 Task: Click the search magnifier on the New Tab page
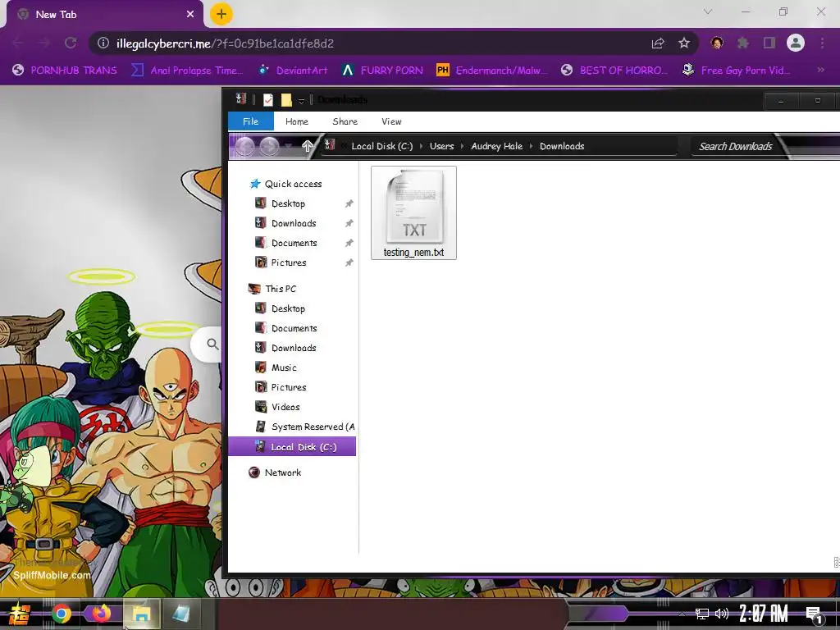tap(212, 344)
